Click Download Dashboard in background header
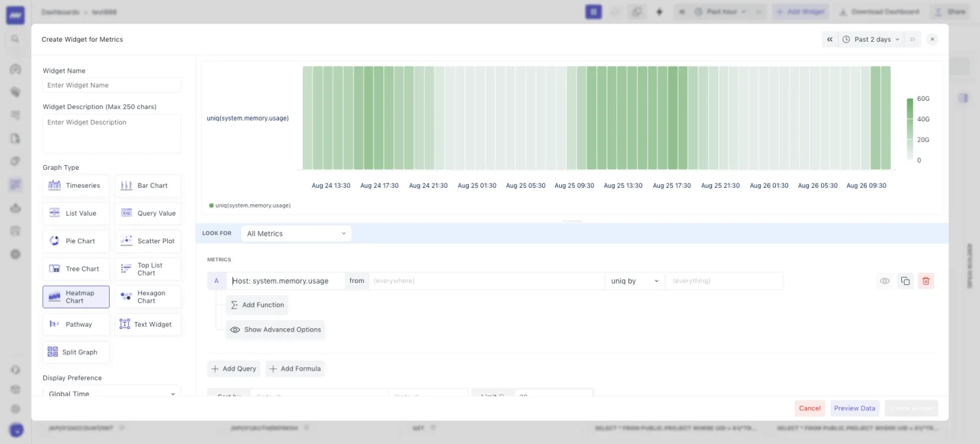 click(879, 12)
